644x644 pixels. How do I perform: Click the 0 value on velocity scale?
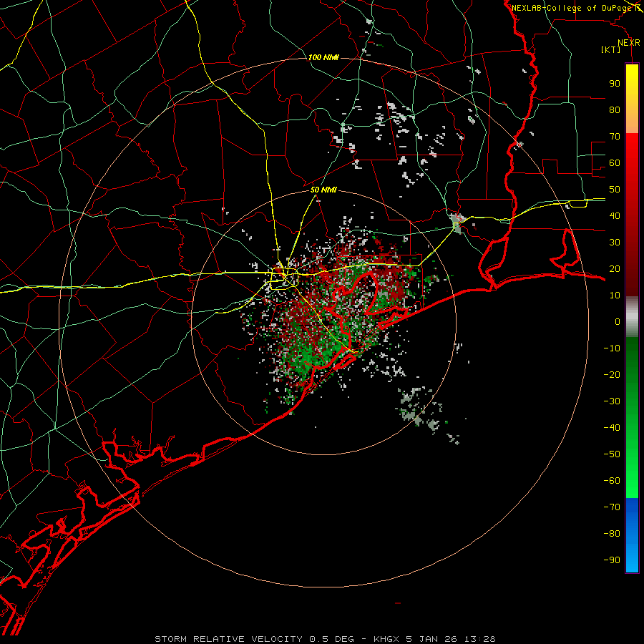tap(618, 322)
